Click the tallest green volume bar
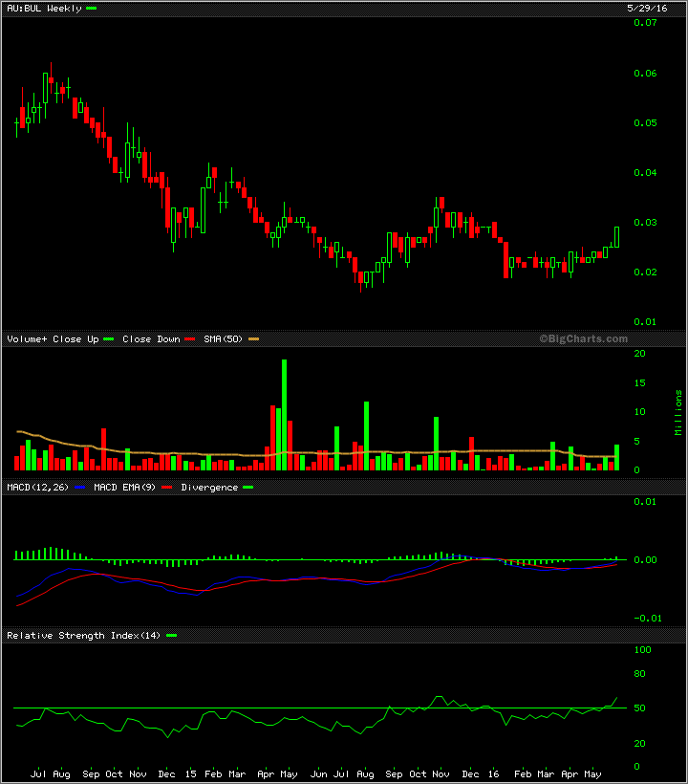This screenshot has width=688, height=784. (285, 415)
